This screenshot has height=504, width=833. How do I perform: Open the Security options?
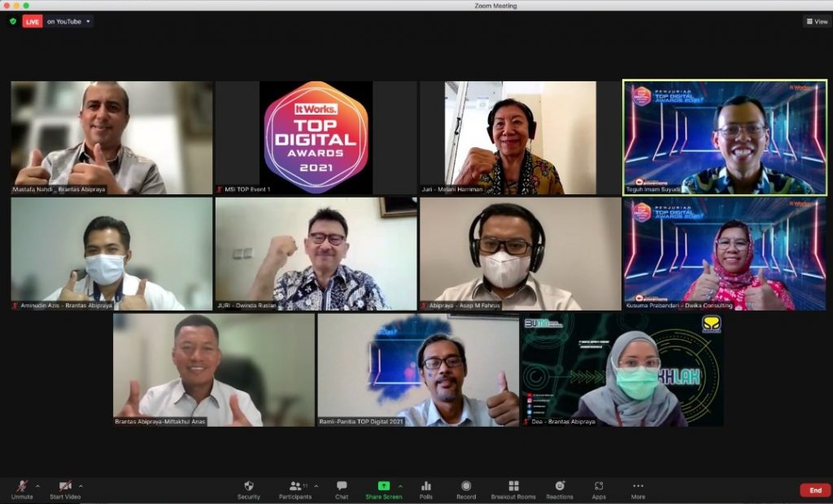(249, 489)
